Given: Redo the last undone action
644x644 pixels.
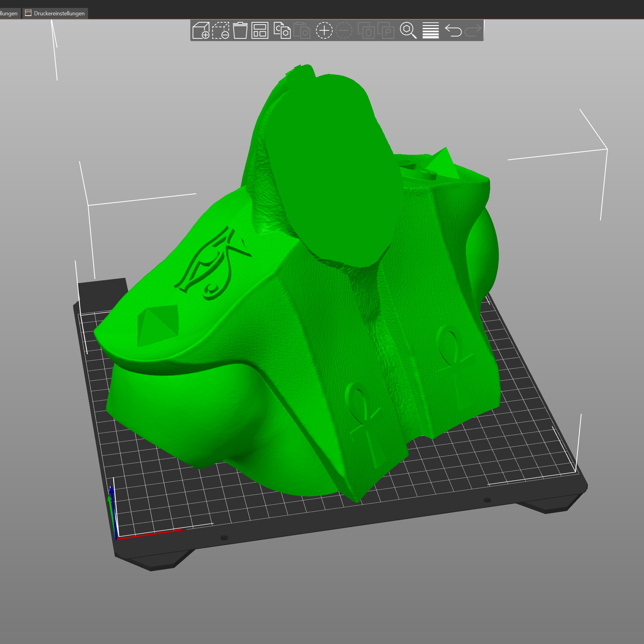Looking at the screenshot, I should pos(473,30).
